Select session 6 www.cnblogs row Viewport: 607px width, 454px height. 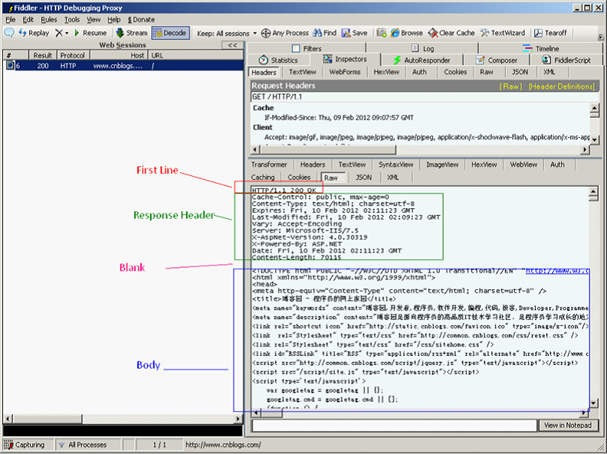point(123,65)
